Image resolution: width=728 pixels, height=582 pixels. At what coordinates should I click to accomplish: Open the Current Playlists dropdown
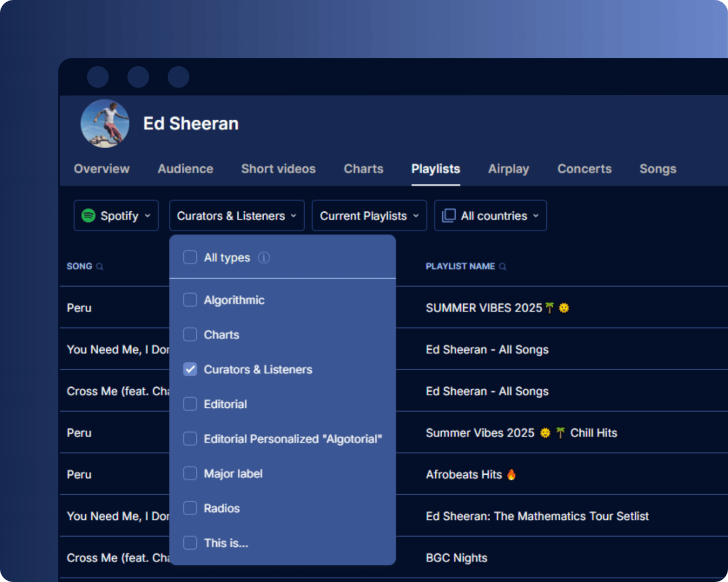[369, 216]
